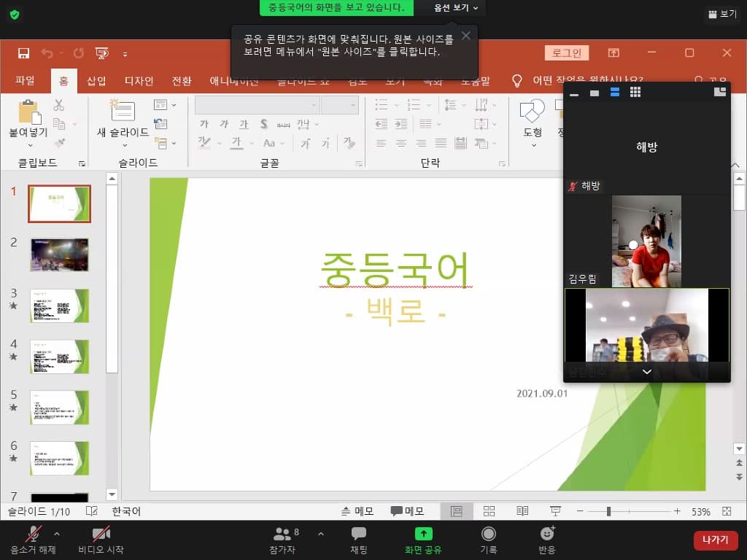Toggle Align Left paragraph
747x560 pixels.
tap(381, 143)
